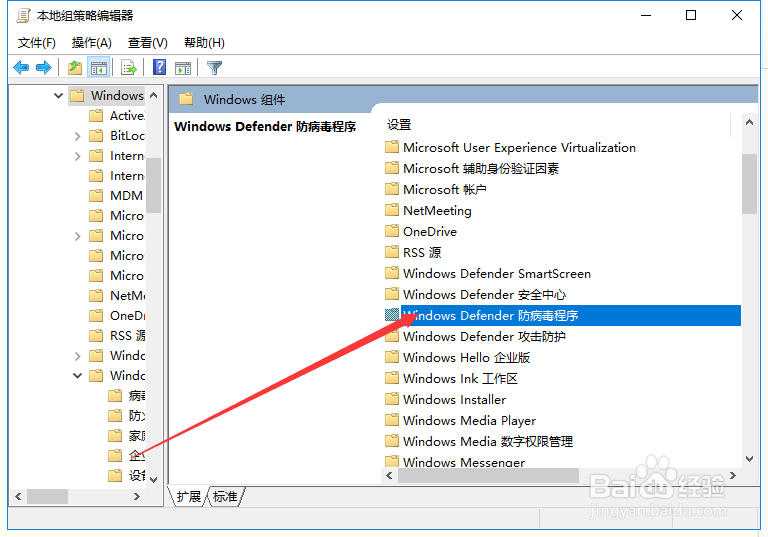Switch to the 扩展 tab
768x537 pixels.
coord(189,497)
